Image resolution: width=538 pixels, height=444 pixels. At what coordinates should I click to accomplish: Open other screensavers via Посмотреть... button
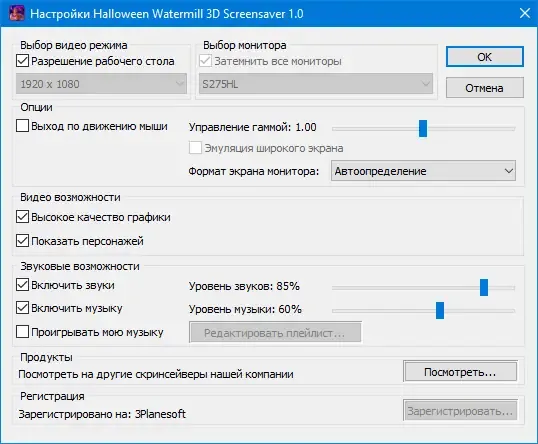tap(460, 372)
